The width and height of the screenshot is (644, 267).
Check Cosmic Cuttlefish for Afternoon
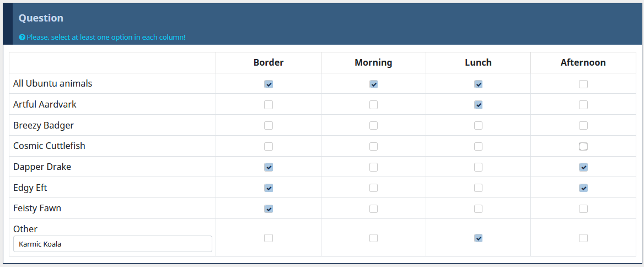pyautogui.click(x=583, y=147)
